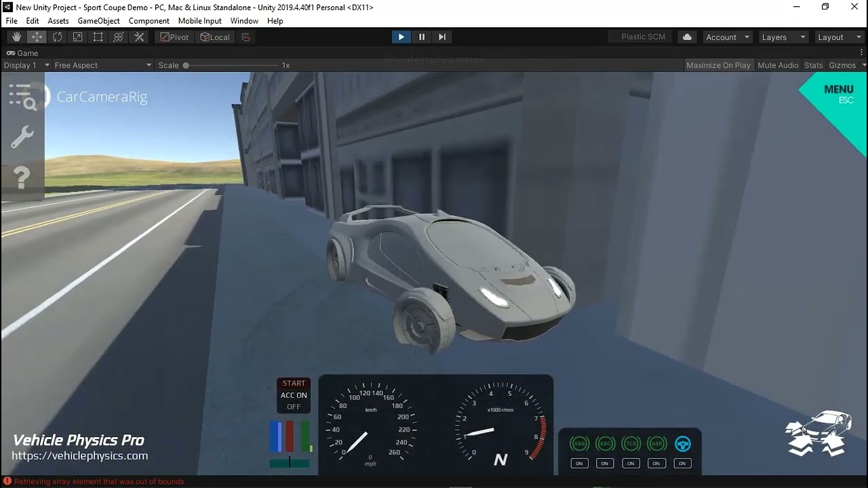The image size is (868, 488).
Task: Select the Scale tool
Action: pos(77,37)
